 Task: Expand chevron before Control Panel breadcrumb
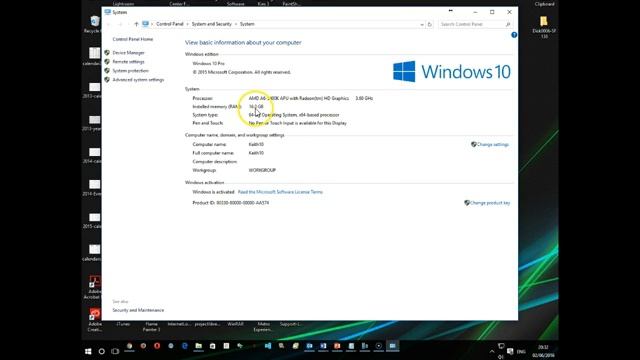[x=152, y=24]
